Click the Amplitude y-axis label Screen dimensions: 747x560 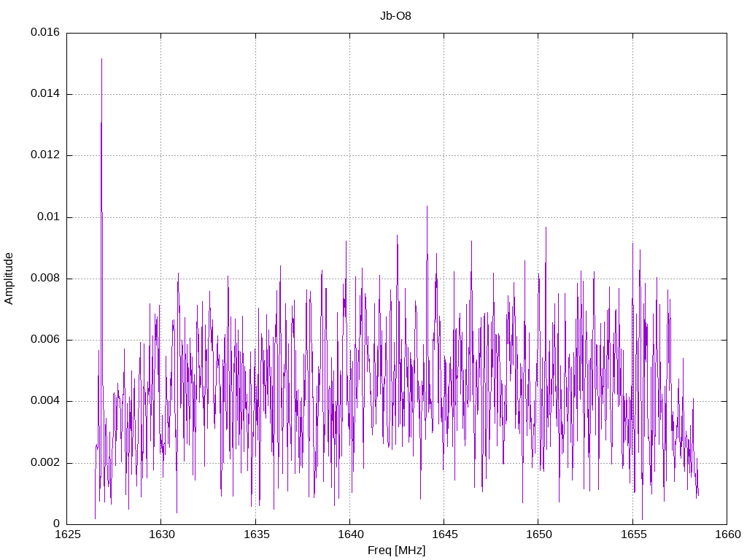(9, 279)
